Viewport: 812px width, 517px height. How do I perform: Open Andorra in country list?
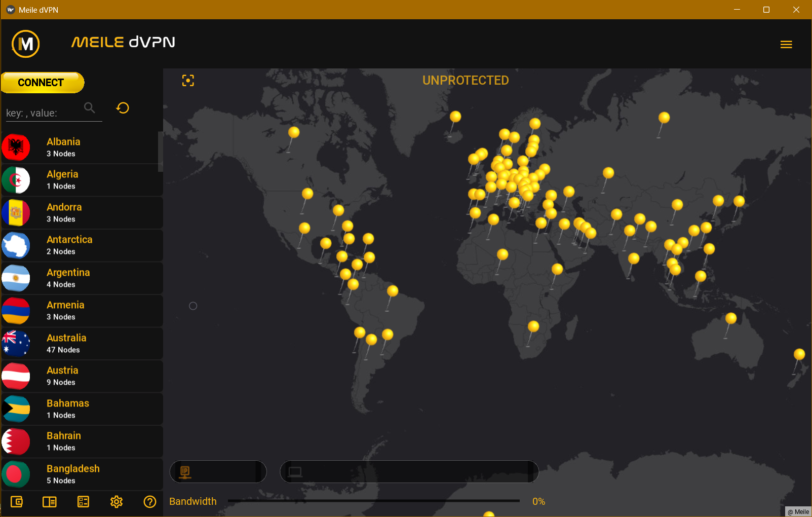82,213
